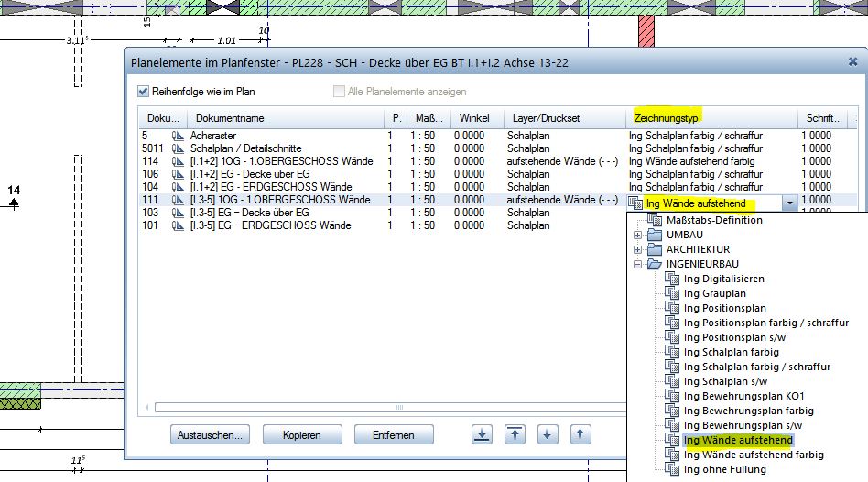This screenshot has width=868, height=482.
Task: Expand the ARCHITEKTUR tree folder
Action: pyautogui.click(x=637, y=249)
